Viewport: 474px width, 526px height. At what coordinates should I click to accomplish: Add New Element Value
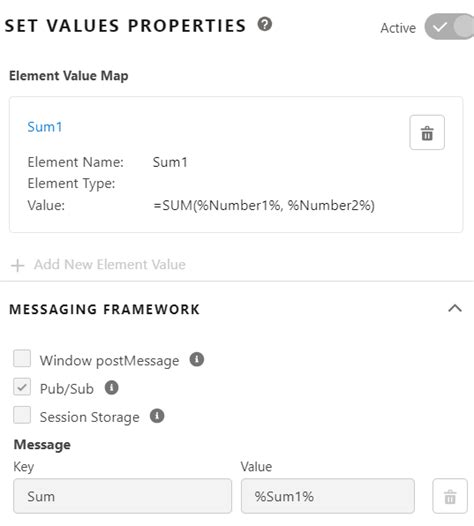click(110, 264)
